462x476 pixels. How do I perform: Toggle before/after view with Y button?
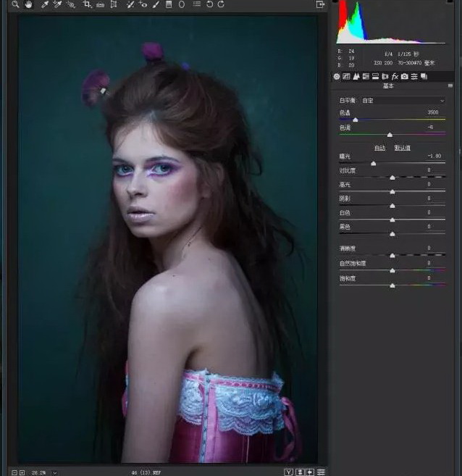pos(288,472)
